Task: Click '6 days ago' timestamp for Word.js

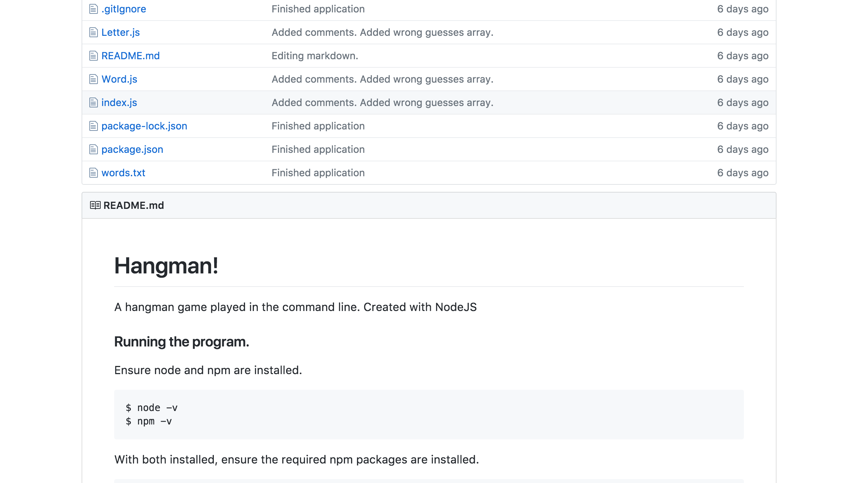Action: point(743,79)
